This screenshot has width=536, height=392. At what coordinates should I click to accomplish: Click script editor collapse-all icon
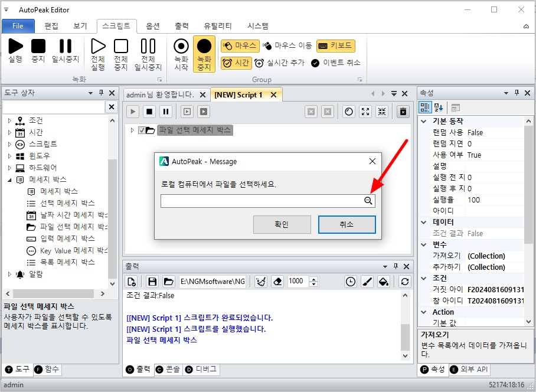pos(382,112)
